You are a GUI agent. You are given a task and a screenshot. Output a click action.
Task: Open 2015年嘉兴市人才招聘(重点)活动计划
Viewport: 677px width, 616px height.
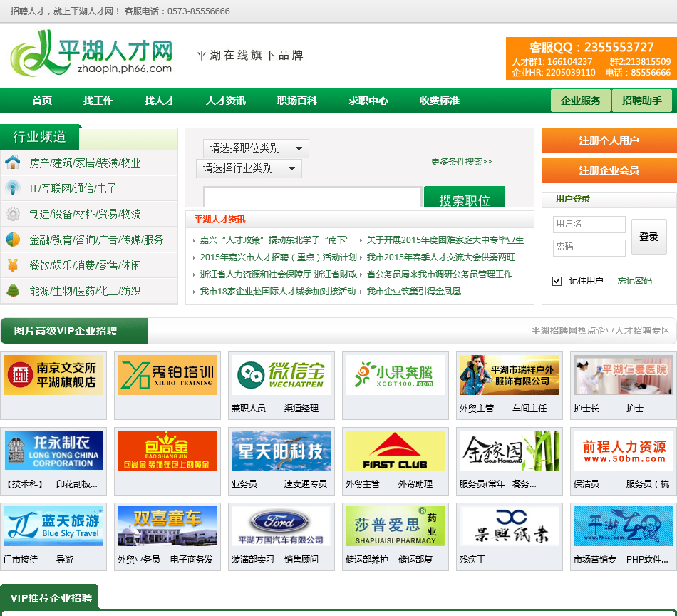point(279,257)
